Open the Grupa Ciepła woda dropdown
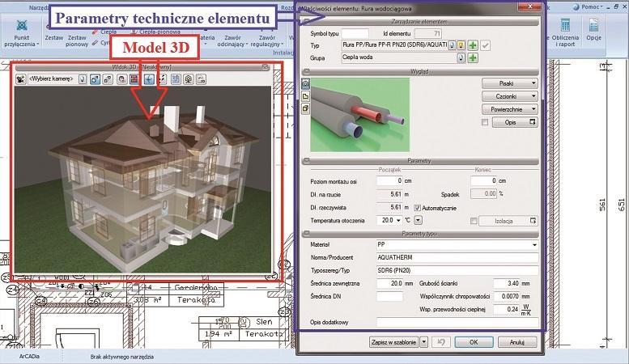This screenshot has height=364, width=629. 461,58
